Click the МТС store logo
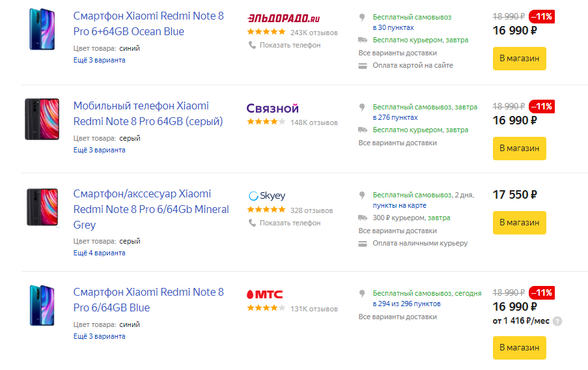This screenshot has width=588, height=370. pyautogui.click(x=264, y=294)
